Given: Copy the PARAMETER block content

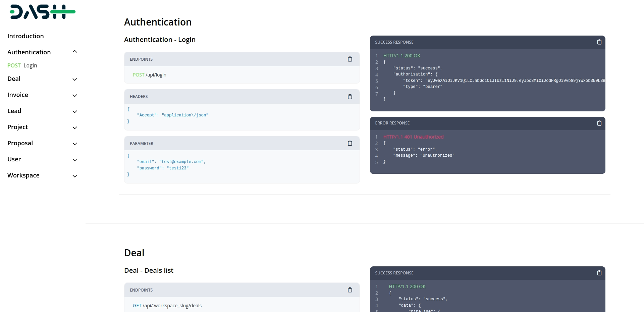Looking at the screenshot, I should click(x=350, y=143).
